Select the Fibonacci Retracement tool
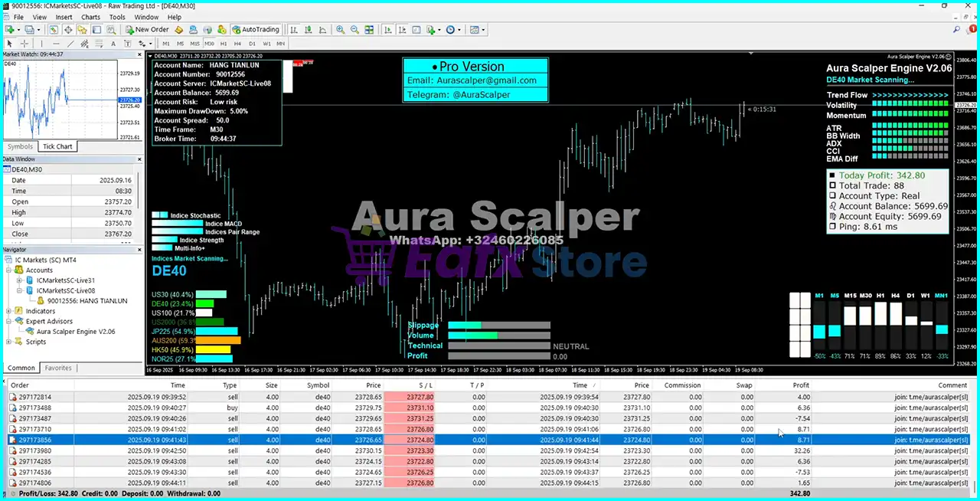 pyautogui.click(x=99, y=44)
